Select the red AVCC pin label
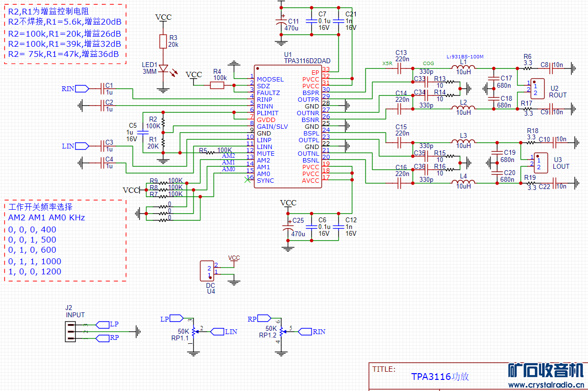Image resolution: width=588 pixels, height=391 pixels. pyautogui.click(x=311, y=180)
